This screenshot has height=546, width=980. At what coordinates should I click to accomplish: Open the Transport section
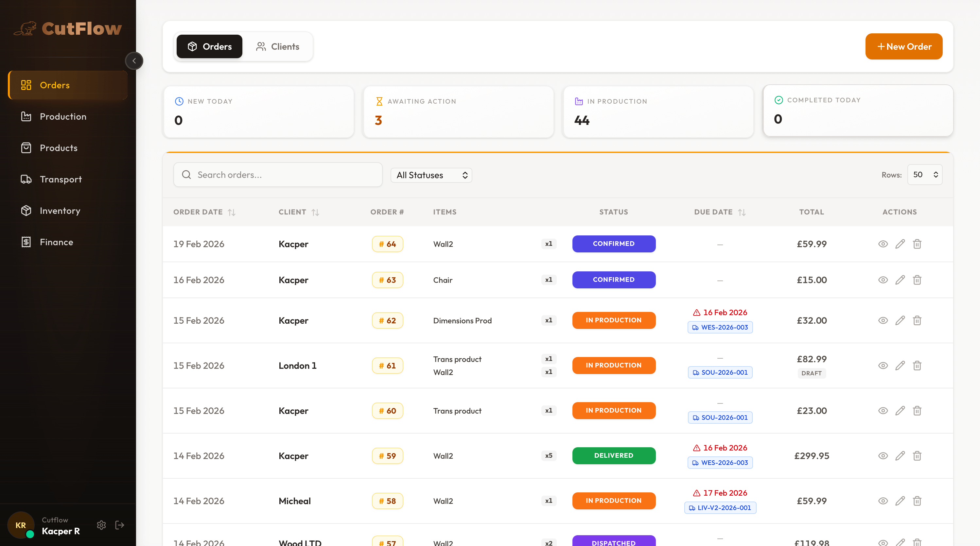coord(61,179)
